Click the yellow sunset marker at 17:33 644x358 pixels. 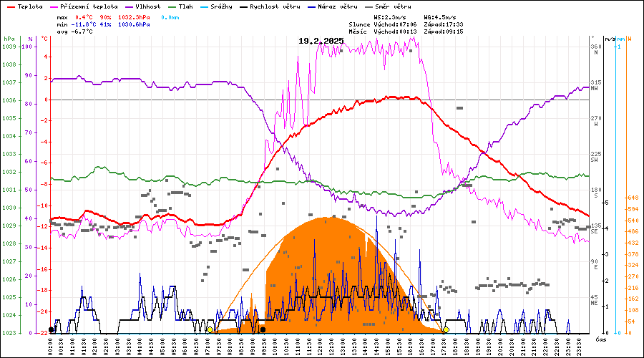(445, 329)
